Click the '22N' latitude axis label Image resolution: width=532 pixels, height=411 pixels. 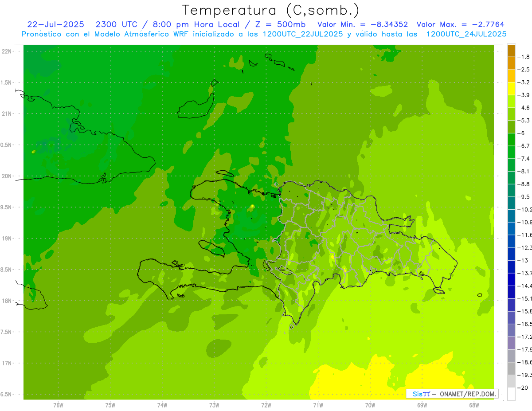point(6,51)
